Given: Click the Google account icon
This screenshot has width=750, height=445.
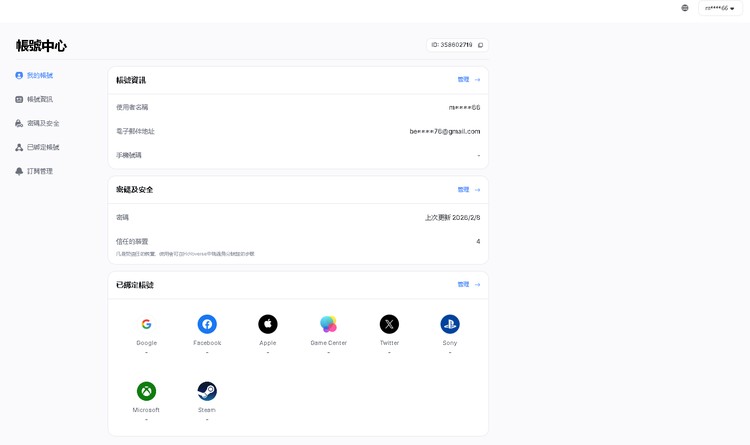Looking at the screenshot, I should pos(146,324).
